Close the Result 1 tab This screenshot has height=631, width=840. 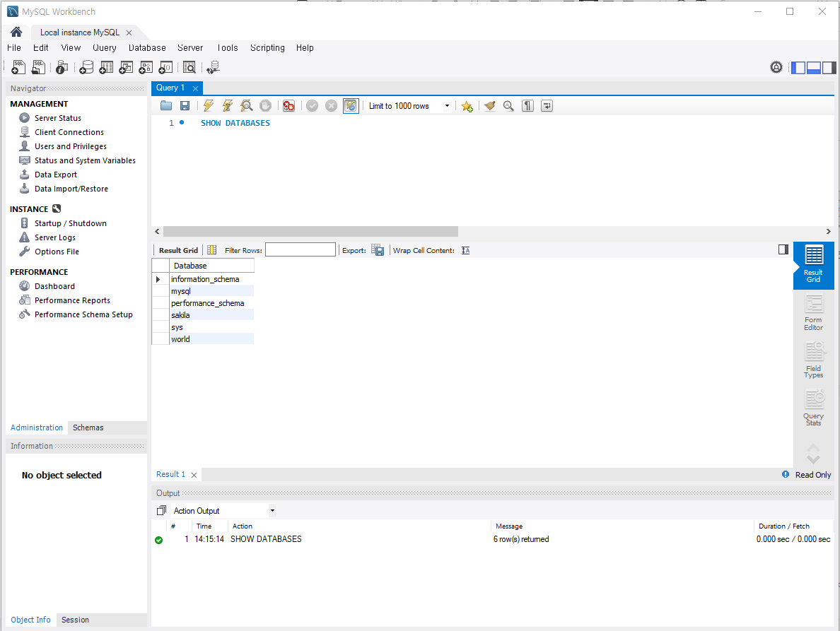(194, 475)
